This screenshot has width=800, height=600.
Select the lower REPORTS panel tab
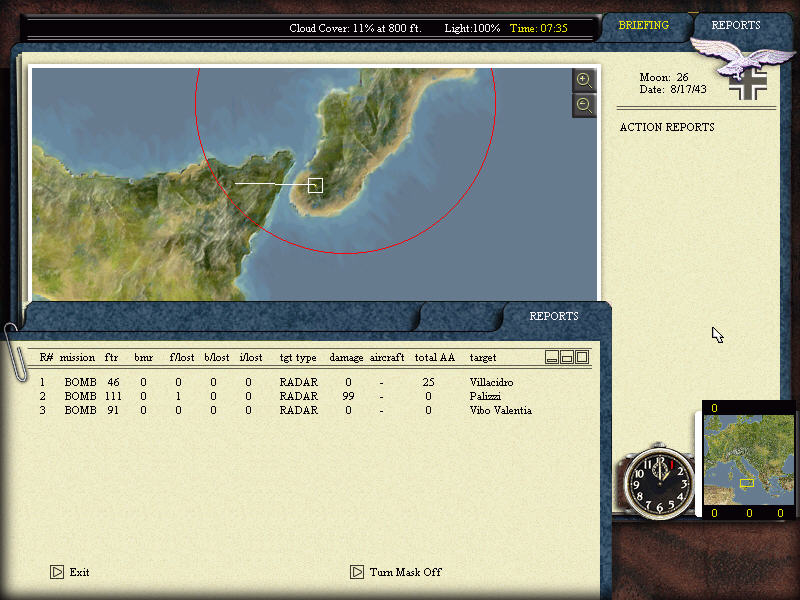point(554,316)
